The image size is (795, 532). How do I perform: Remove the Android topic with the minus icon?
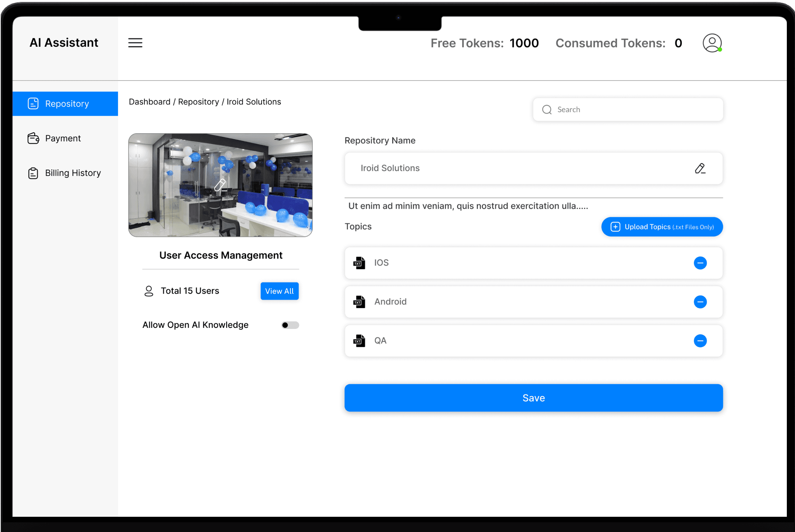(x=700, y=302)
